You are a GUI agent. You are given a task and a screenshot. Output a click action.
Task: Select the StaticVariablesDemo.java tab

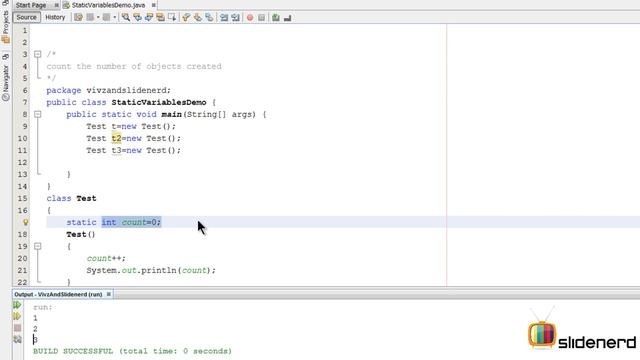[x=108, y=5]
